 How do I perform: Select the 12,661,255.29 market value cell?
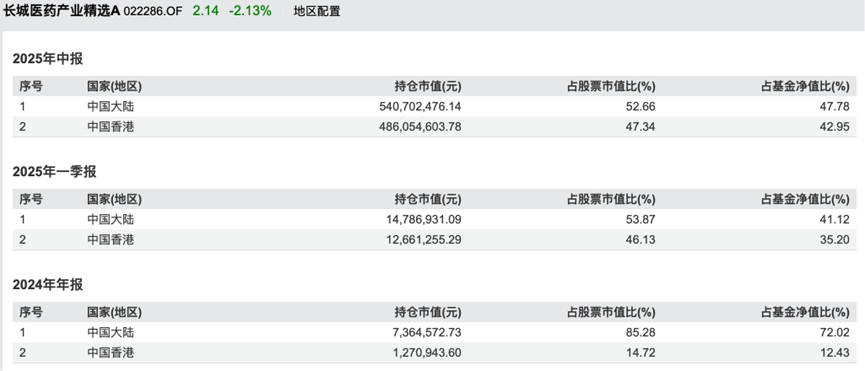[x=424, y=240]
